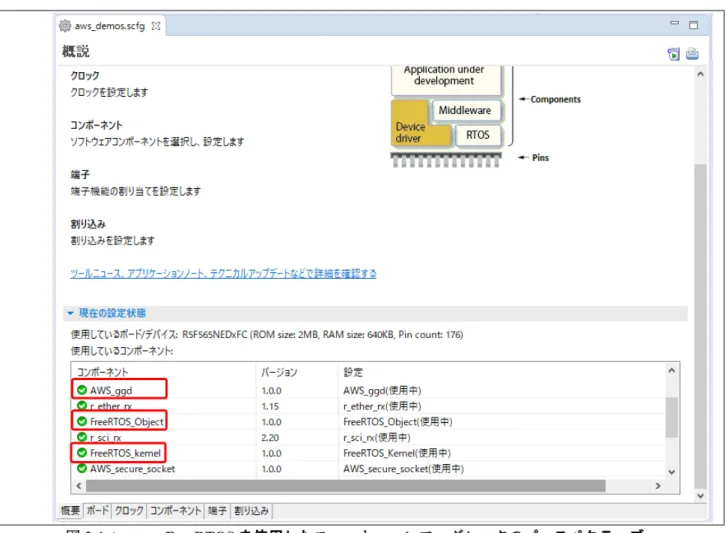Select the r_sci_rx component row

pos(368,437)
